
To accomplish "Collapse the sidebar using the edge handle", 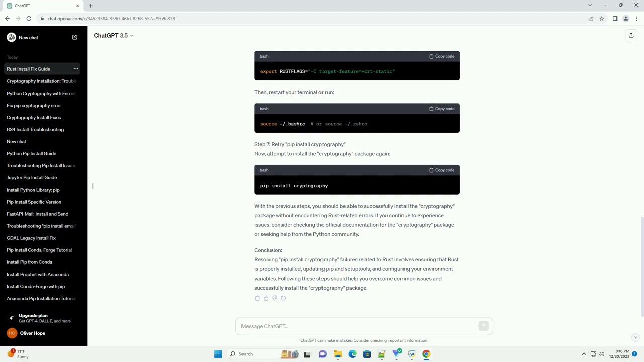I will click(93, 186).
